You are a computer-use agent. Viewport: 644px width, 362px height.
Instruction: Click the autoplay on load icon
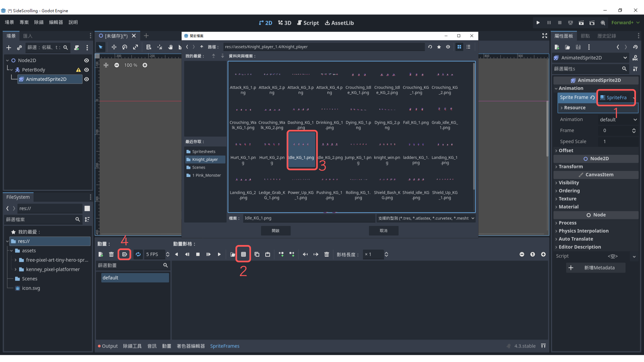click(x=124, y=254)
